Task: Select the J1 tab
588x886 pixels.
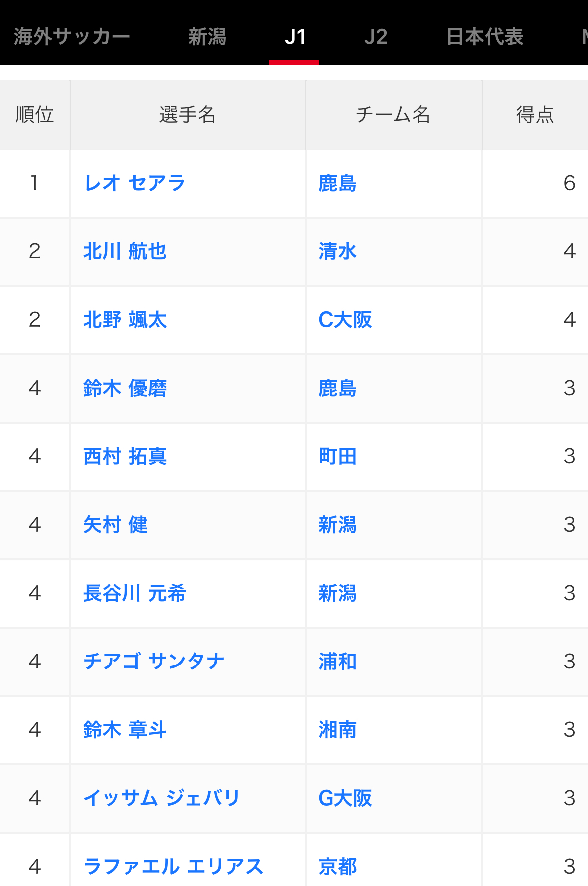Action: pos(295,37)
